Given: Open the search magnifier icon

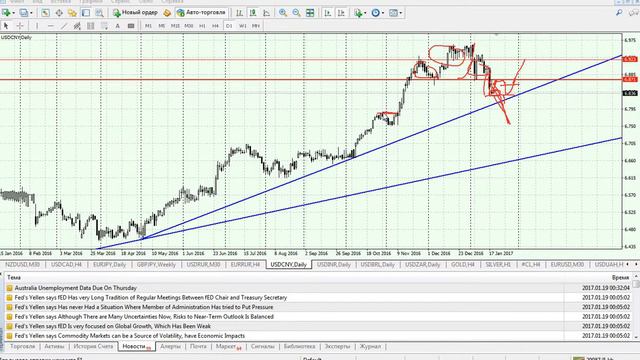Looking at the screenshot, I should click(x=619, y=13).
